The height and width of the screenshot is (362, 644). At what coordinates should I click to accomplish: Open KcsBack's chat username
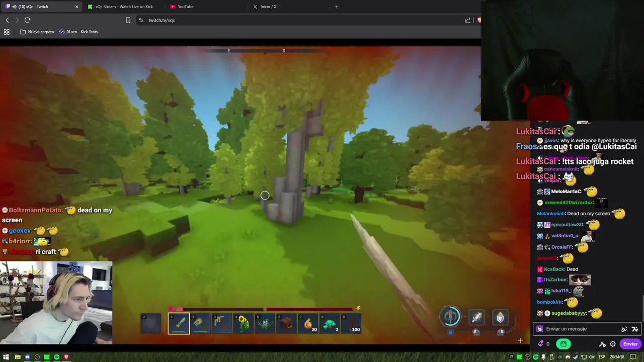coord(554,269)
